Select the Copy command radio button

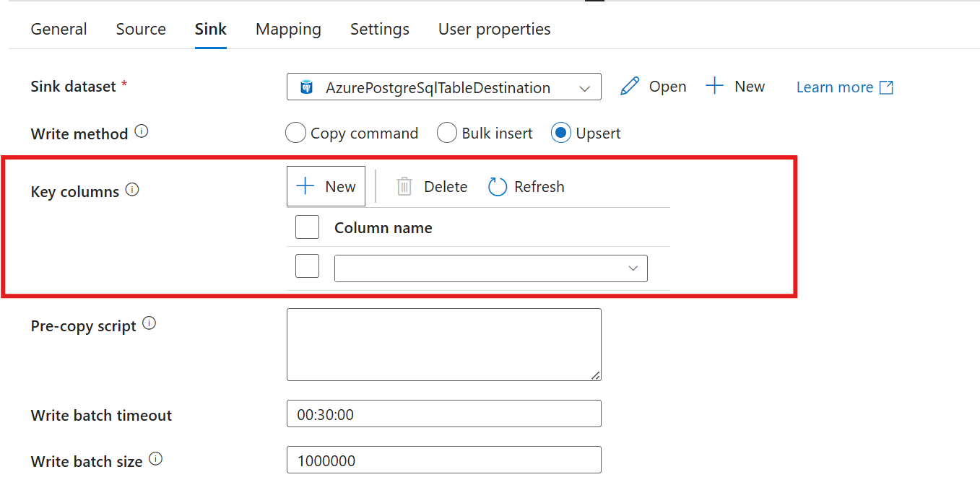pyautogui.click(x=296, y=134)
